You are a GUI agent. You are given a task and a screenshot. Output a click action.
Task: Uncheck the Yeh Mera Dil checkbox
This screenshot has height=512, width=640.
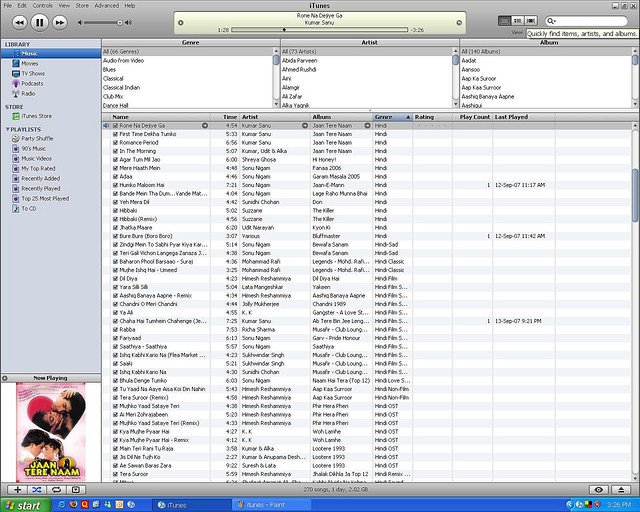pyautogui.click(x=116, y=202)
